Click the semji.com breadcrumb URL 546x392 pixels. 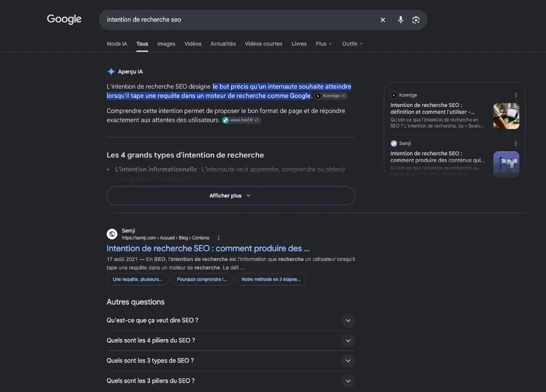tap(166, 238)
